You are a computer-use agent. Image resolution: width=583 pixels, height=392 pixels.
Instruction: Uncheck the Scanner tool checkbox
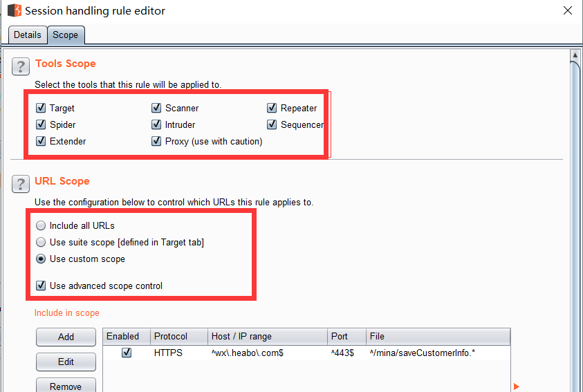pyautogui.click(x=157, y=109)
